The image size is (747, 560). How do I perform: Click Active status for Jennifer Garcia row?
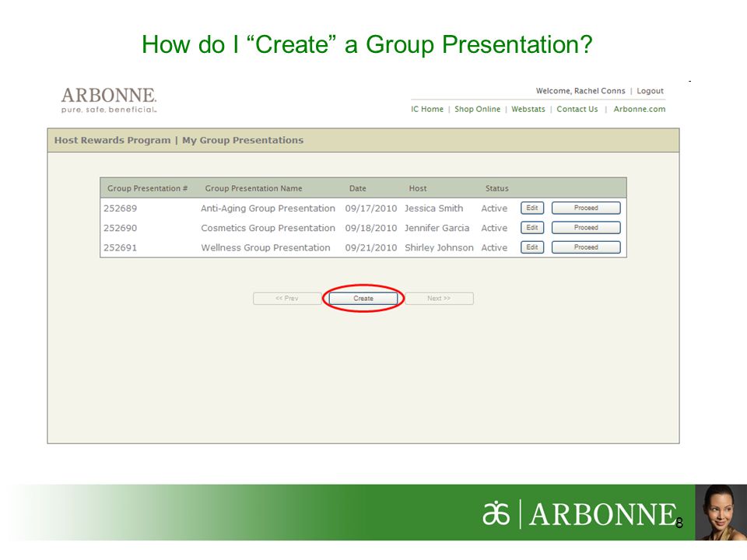(494, 228)
